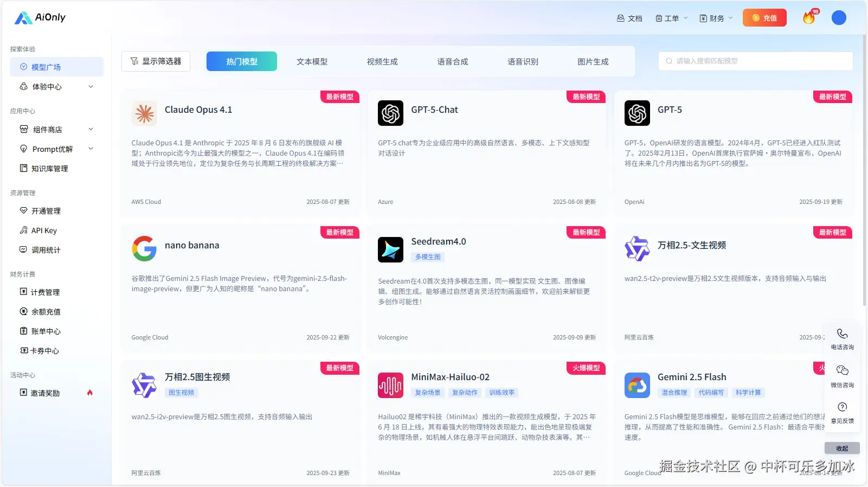The width and height of the screenshot is (868, 487).
Task: Open 账单中心 in the sidebar
Action: [x=56, y=331]
